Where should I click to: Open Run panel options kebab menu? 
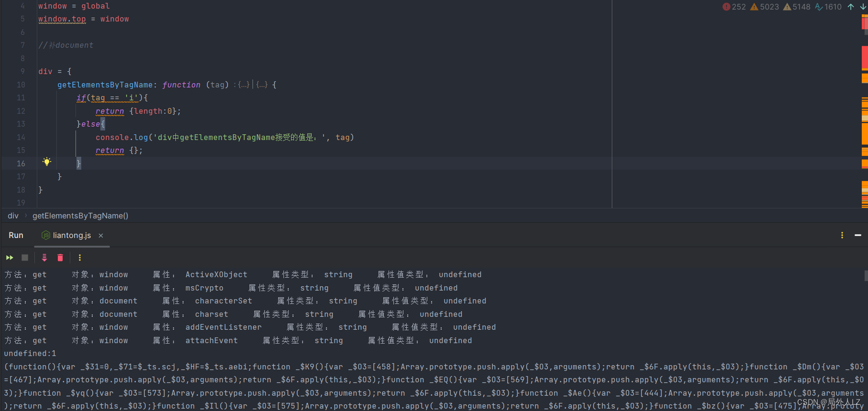(842, 235)
